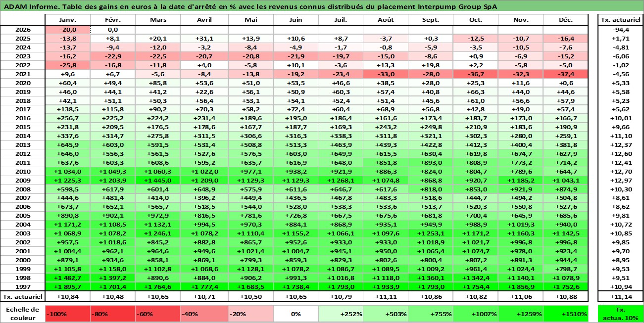Click the 2021 row label
Screen dimensions: 644x323
pos(22,74)
